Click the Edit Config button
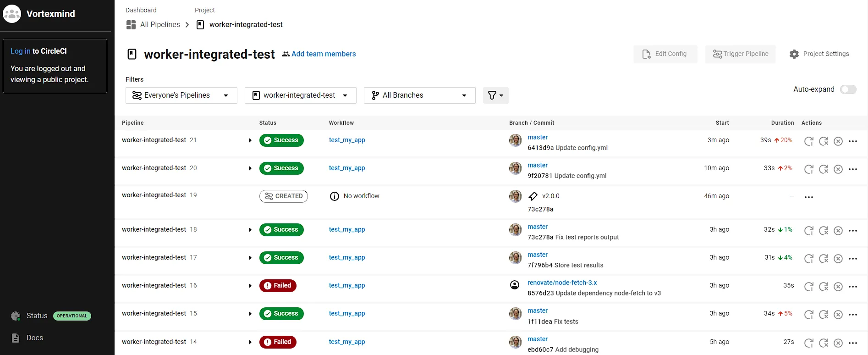The image size is (868, 355). coord(665,54)
